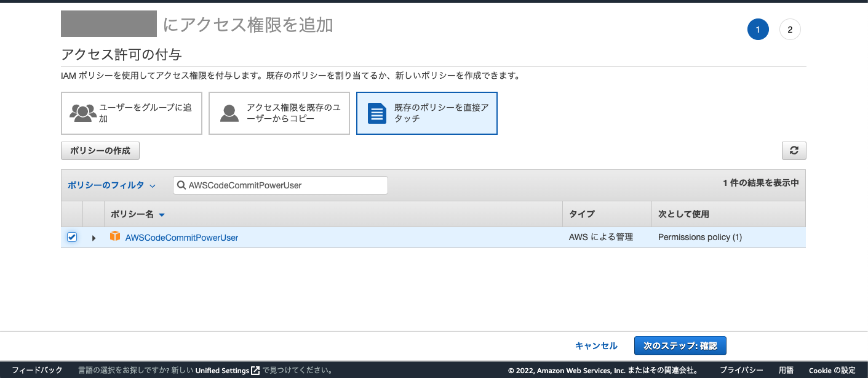This screenshot has height=378, width=868.
Task: Select 既存のポリシーを直接アタッチ option
Action: pos(427,113)
